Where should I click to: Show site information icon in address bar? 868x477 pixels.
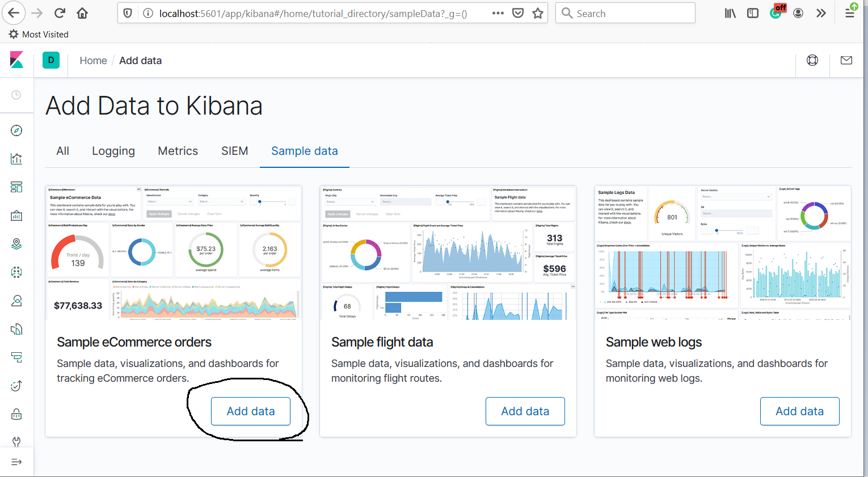tap(148, 13)
